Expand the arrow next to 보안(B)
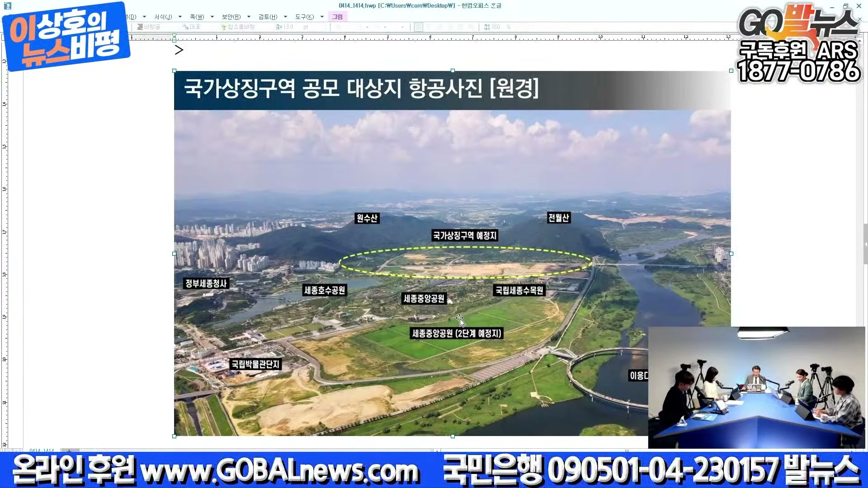 (249, 17)
